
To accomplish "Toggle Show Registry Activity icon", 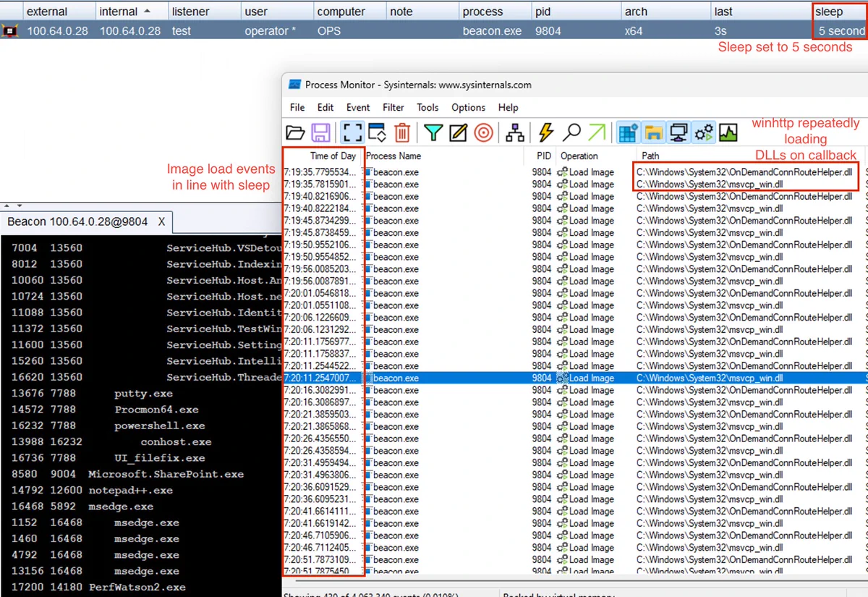I will pos(628,132).
